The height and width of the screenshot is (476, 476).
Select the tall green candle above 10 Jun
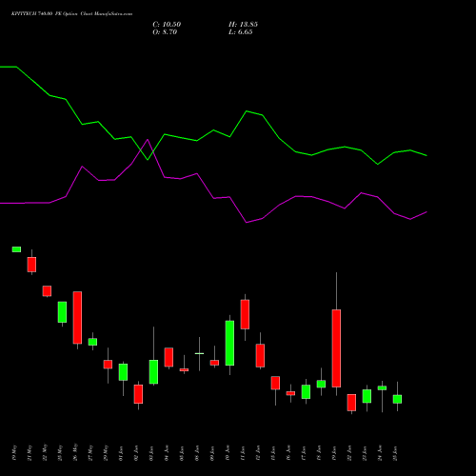[x=229, y=343]
